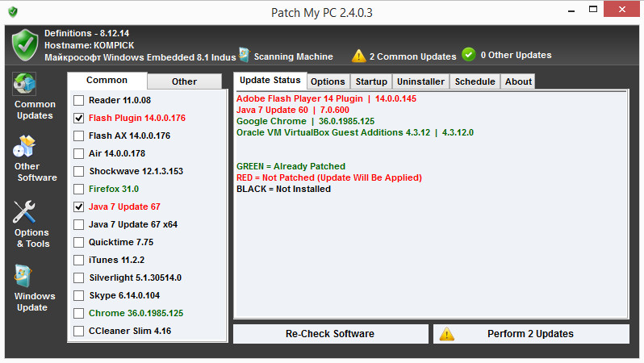Toggle the Chrome 36.0.1985.125 checkbox
Viewport: 644px width, 363px height.
click(x=78, y=313)
